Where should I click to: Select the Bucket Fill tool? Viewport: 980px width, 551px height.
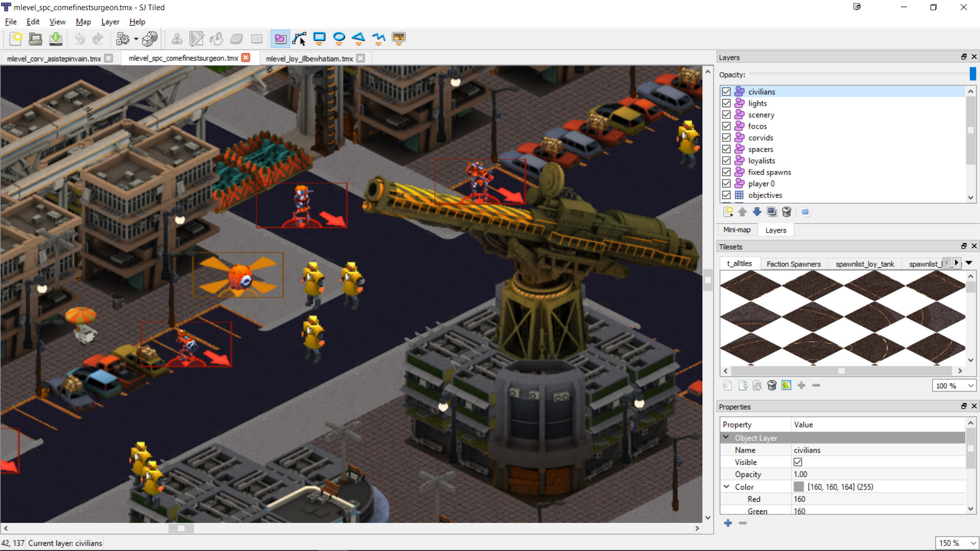pos(216,39)
